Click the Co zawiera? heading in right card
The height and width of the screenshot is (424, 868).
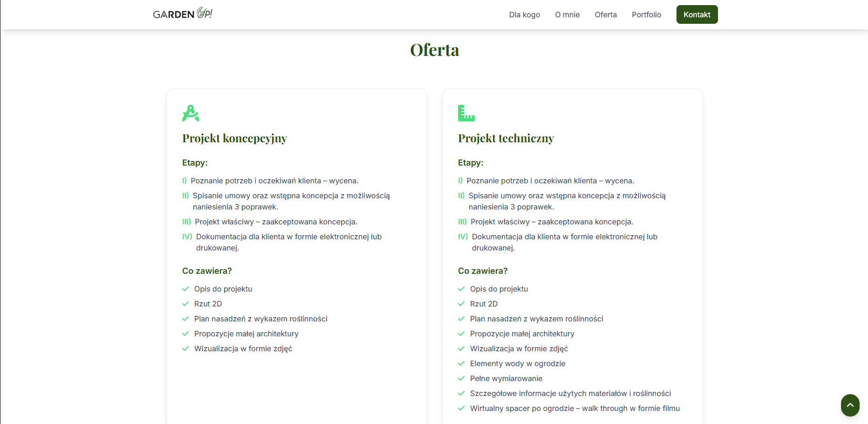(483, 271)
